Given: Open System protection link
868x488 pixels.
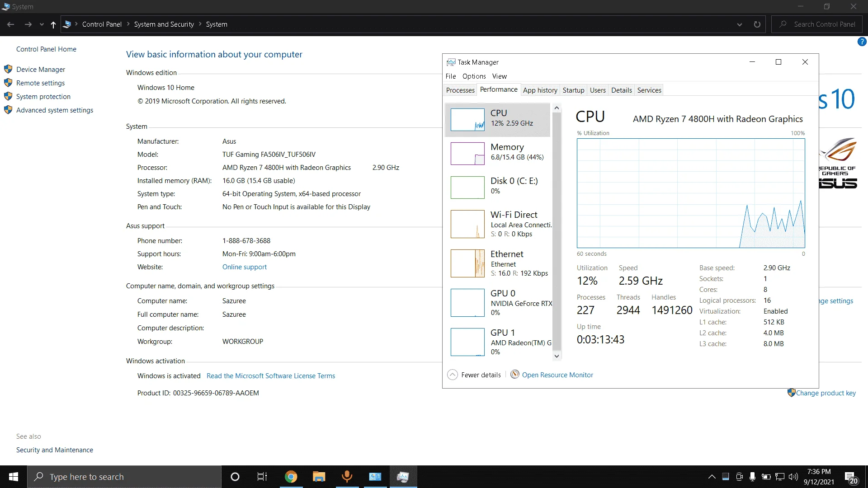Looking at the screenshot, I should pyautogui.click(x=43, y=96).
